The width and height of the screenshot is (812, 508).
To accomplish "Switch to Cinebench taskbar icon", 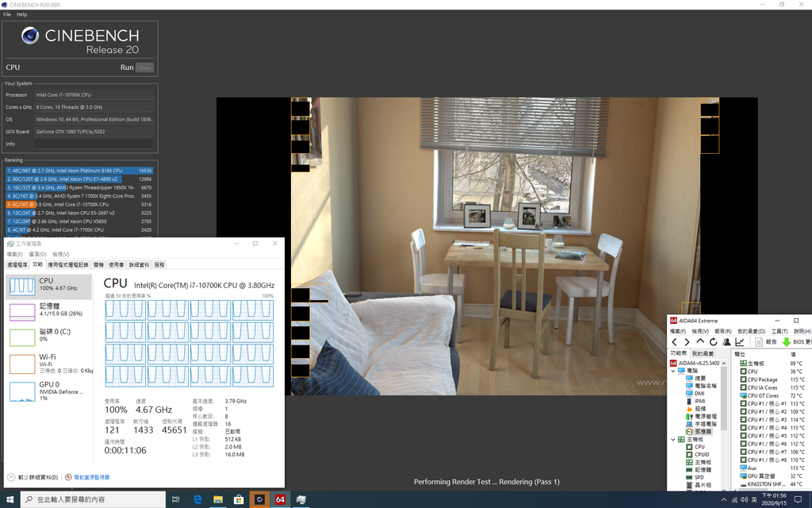I will coord(259,499).
